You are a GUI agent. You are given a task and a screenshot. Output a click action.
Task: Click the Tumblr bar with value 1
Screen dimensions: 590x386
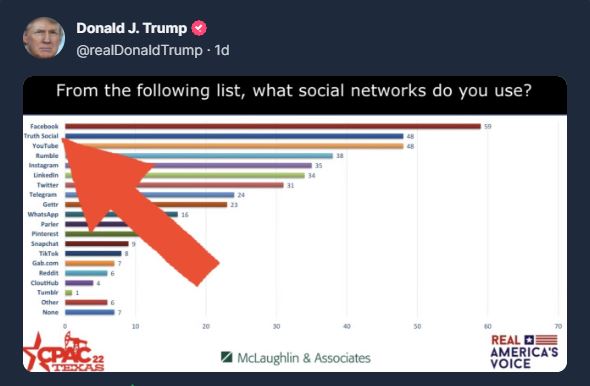[68, 293]
